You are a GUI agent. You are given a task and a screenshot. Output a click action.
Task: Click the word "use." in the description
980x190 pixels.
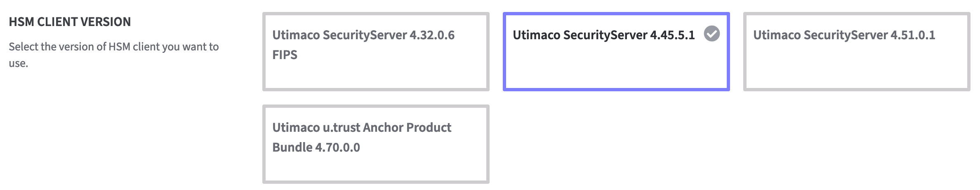pyautogui.click(x=18, y=64)
